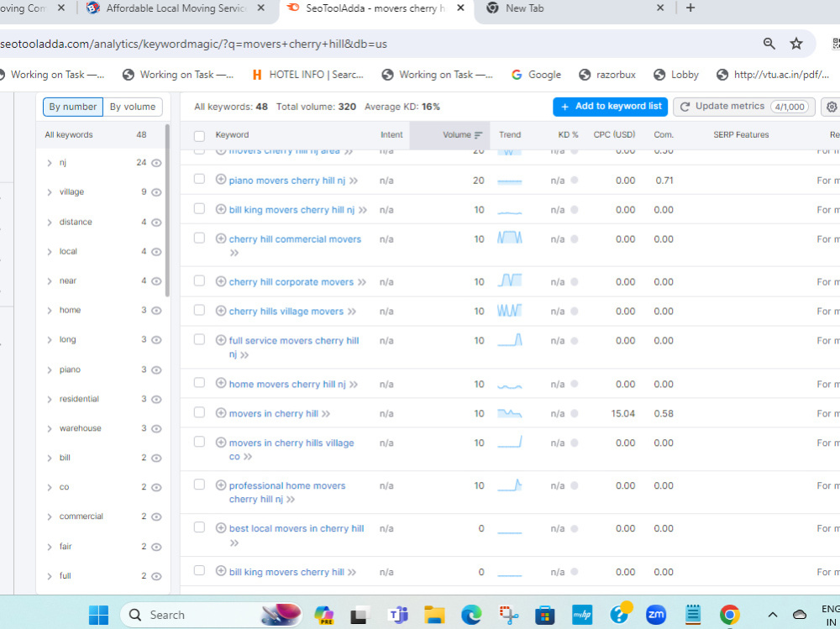This screenshot has height=629, width=840.
Task: Open File Explorer from taskbar
Action: coord(434,615)
